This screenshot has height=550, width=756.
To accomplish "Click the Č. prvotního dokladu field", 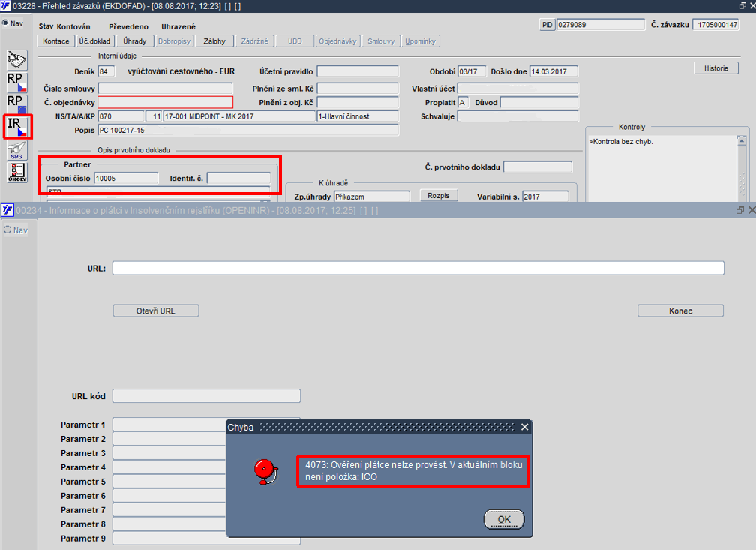I will [538, 167].
